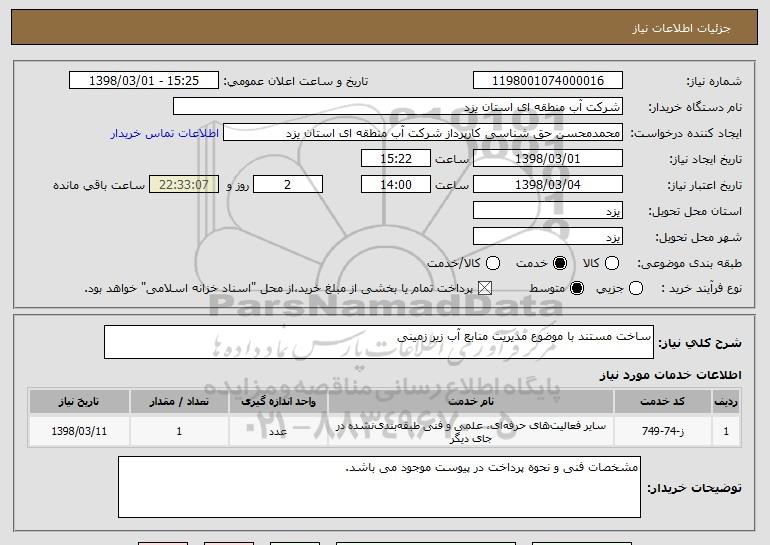770x545 pixels.
Task: Click the delivery city field یزد
Action: click(x=548, y=237)
